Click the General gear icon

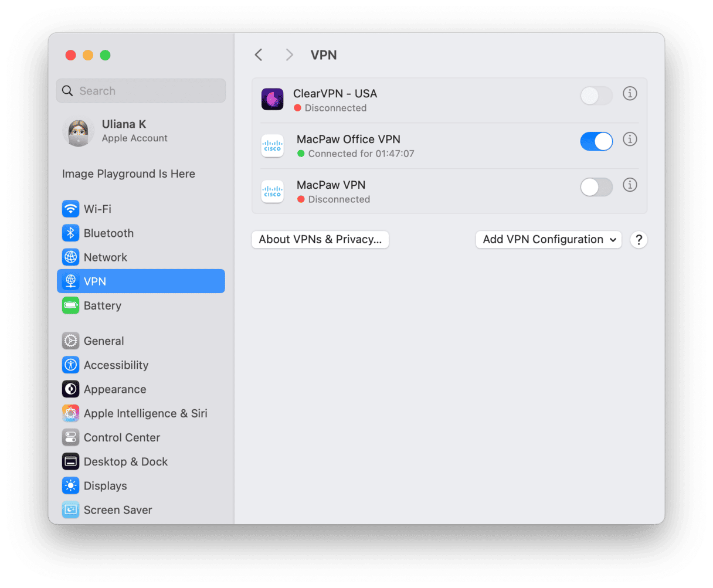pyautogui.click(x=70, y=341)
